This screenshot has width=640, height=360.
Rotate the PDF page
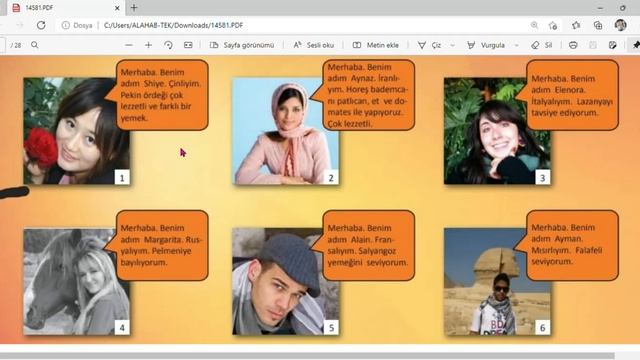coord(168,45)
